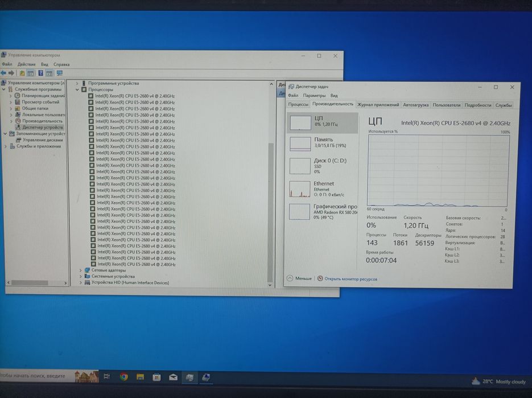Expand the Службы и приложения node

click(x=6, y=146)
